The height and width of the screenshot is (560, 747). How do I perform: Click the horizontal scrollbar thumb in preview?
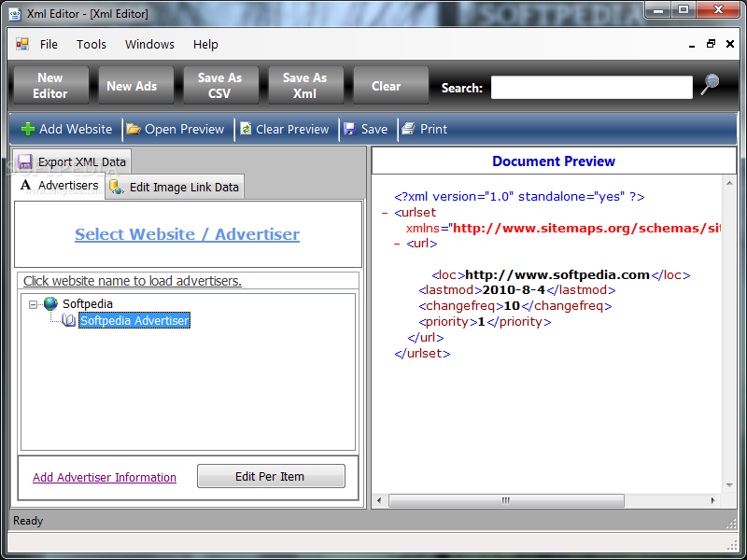click(506, 500)
